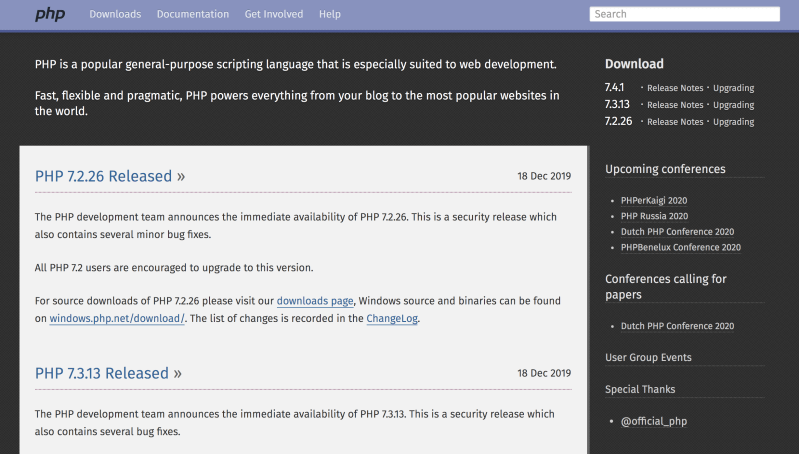
Task: Click the php logo in header
Action: pos(50,14)
